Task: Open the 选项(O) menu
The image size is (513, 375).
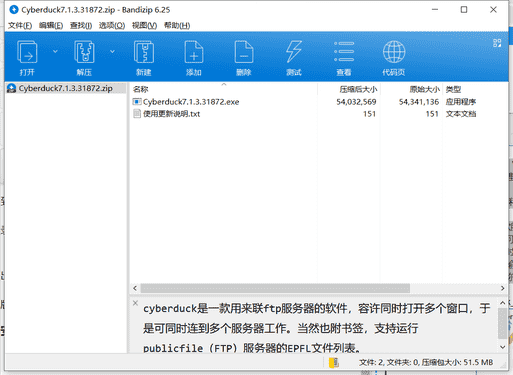Action: pyautogui.click(x=112, y=25)
